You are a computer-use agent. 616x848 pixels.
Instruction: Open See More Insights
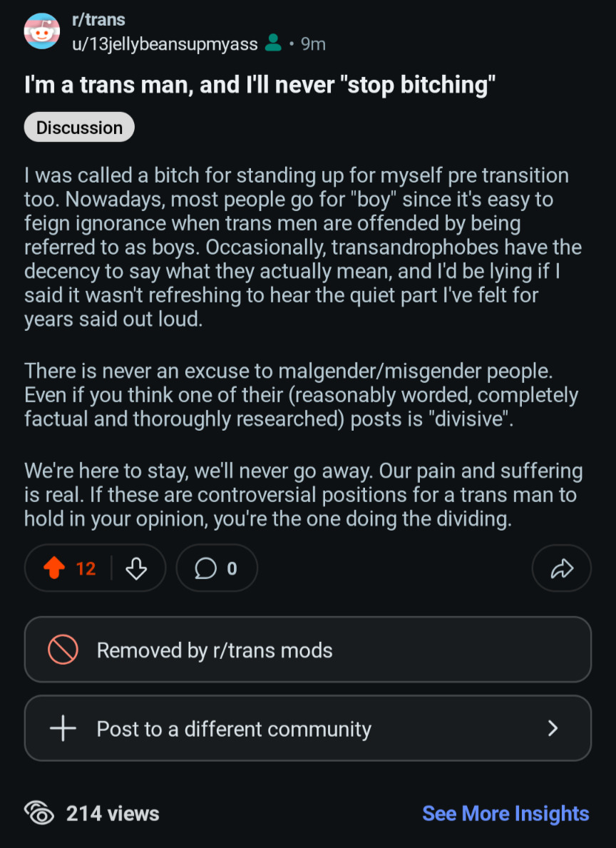pyautogui.click(x=505, y=814)
